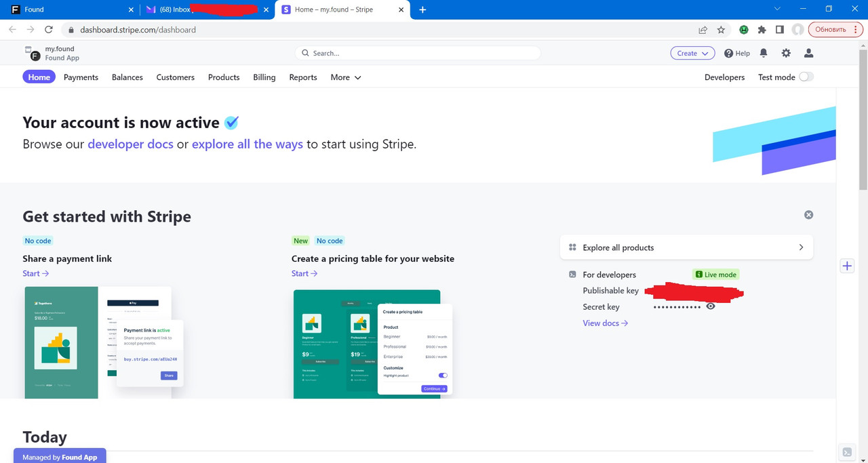Reveal secret key with eye icon
The image size is (868, 463).
[x=711, y=306]
